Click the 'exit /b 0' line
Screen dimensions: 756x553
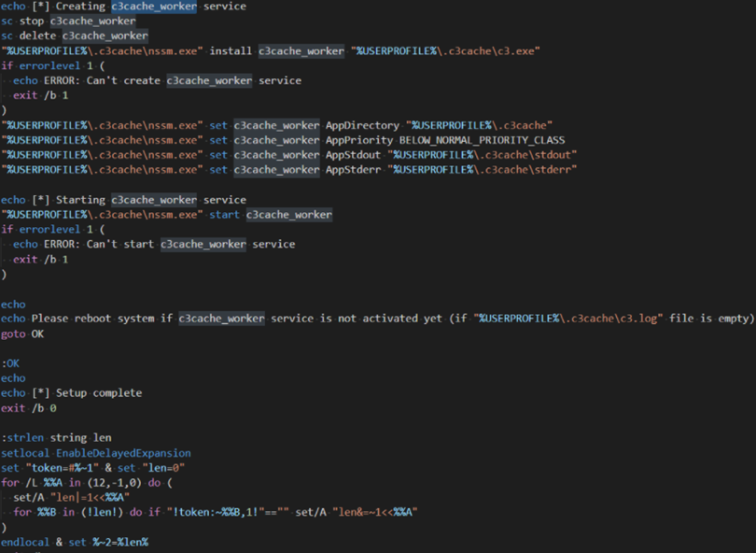(28, 408)
